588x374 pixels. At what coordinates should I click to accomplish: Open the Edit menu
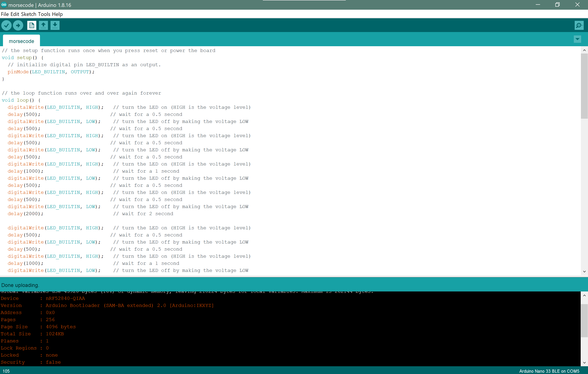tap(15, 14)
